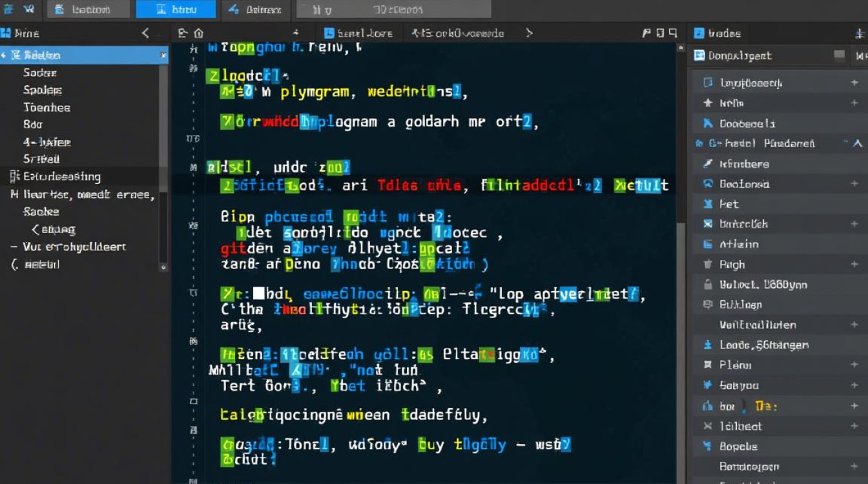868x484 pixels.
Task: Click the round blue icon beside 'Beotonsa'
Action: pyautogui.click(x=708, y=184)
